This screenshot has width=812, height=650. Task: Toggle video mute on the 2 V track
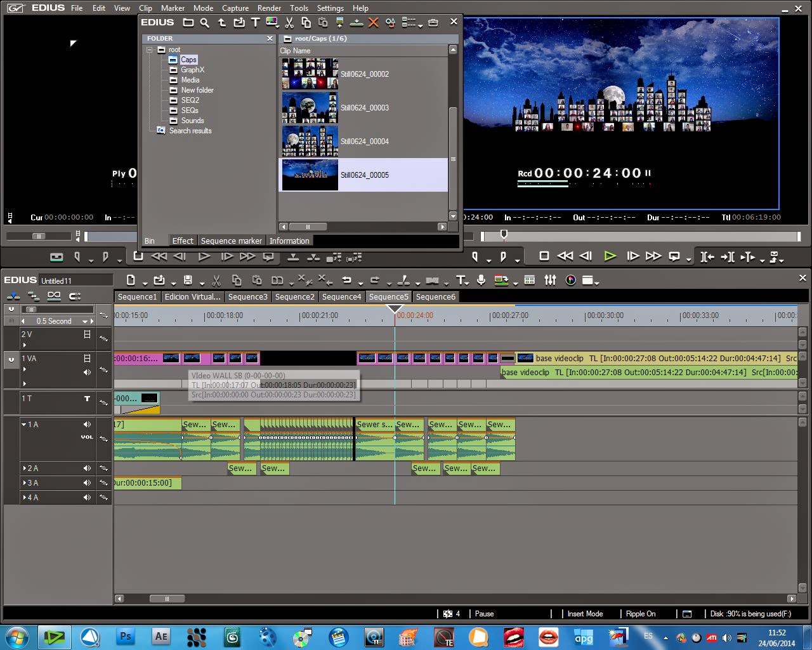click(87, 334)
